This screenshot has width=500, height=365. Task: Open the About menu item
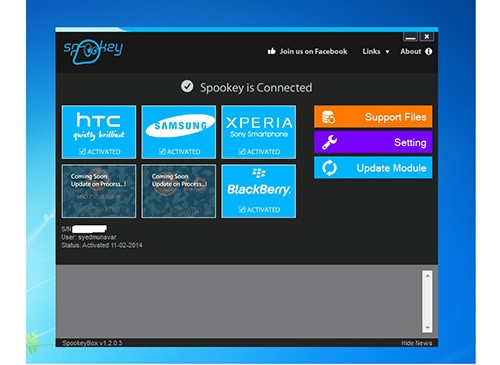pos(411,51)
